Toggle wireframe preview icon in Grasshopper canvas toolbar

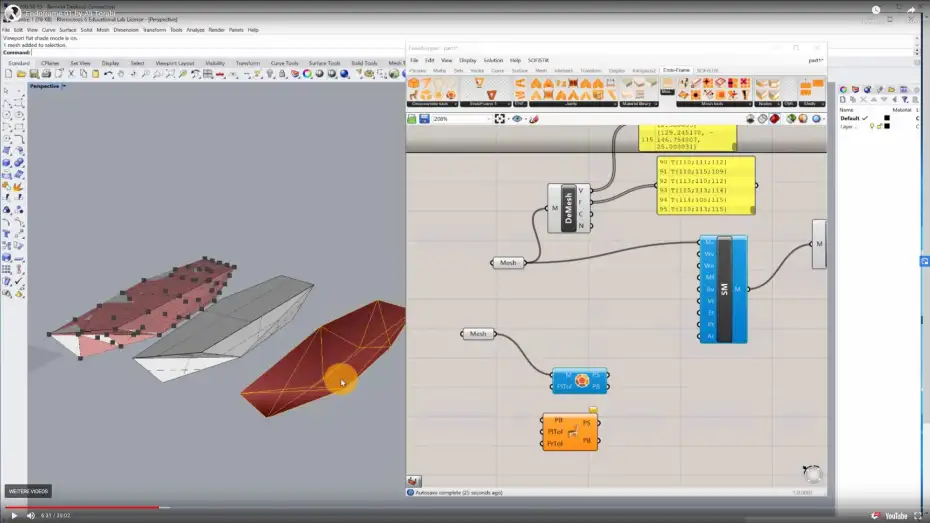click(x=763, y=119)
